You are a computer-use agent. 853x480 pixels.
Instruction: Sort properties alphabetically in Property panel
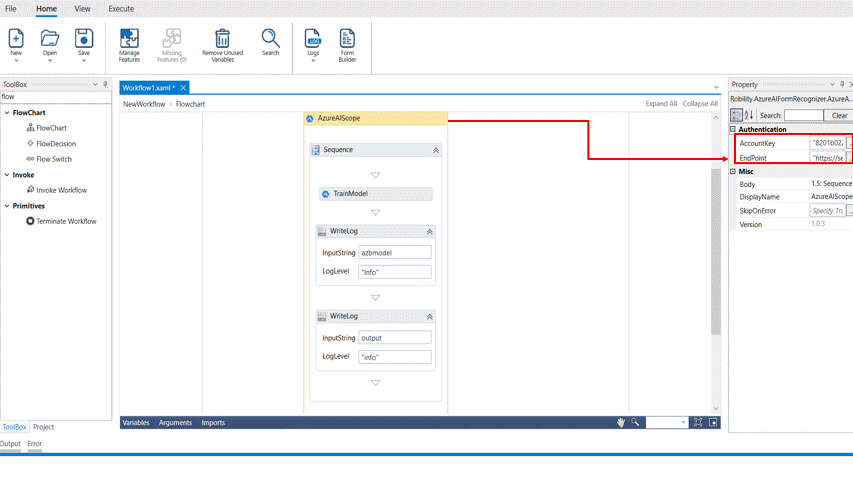(x=749, y=115)
